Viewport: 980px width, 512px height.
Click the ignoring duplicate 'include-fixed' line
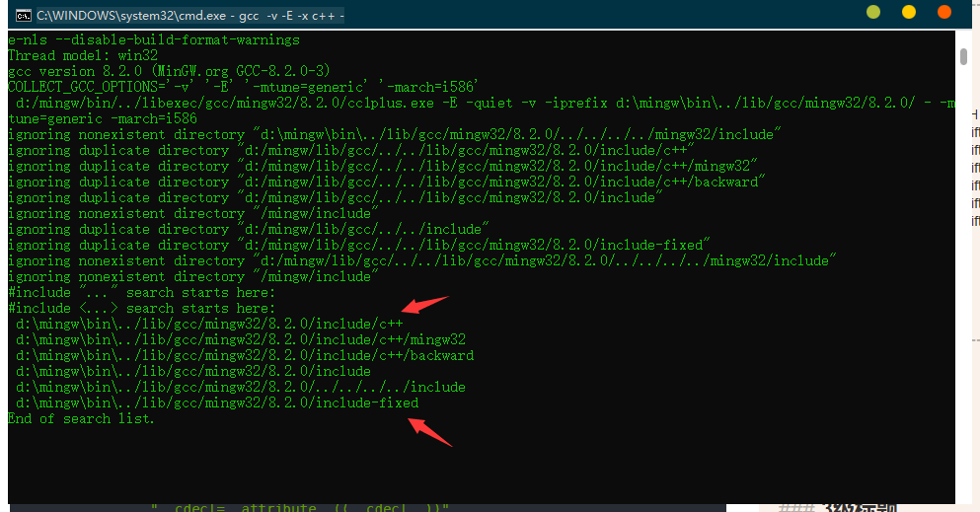click(359, 245)
